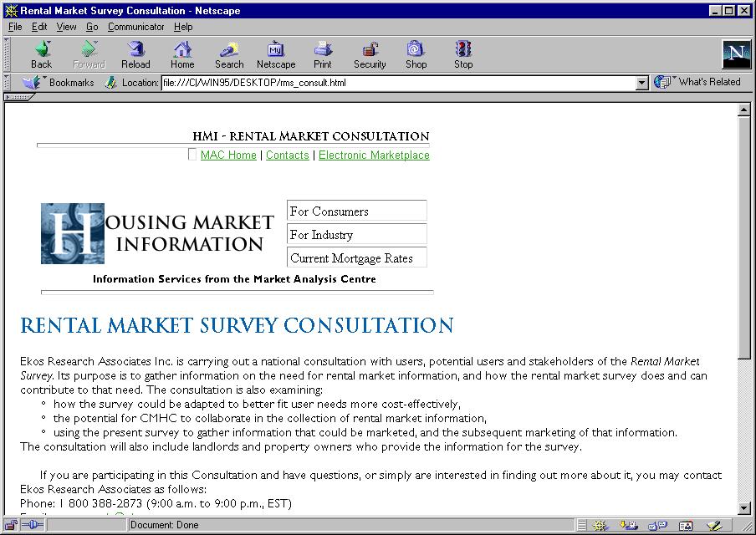Click 'Information Services from the Market Analysis Centre' text

point(234,279)
